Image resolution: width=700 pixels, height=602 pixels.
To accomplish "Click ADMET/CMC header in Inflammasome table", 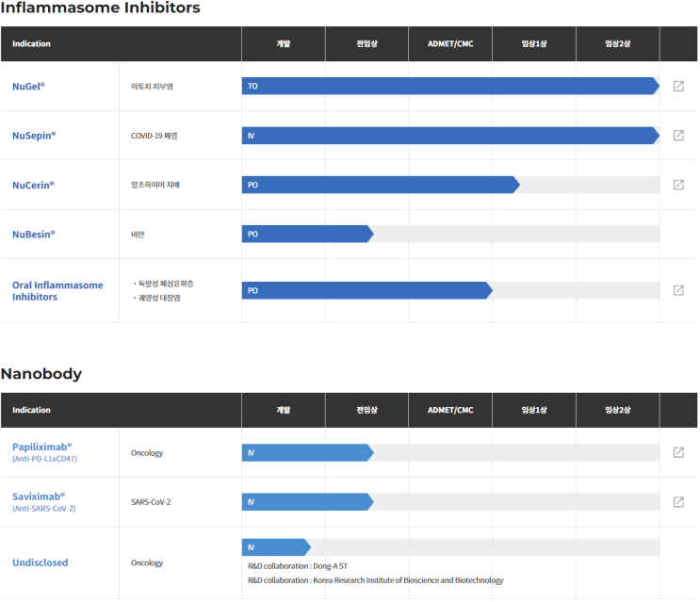I will point(450,43).
